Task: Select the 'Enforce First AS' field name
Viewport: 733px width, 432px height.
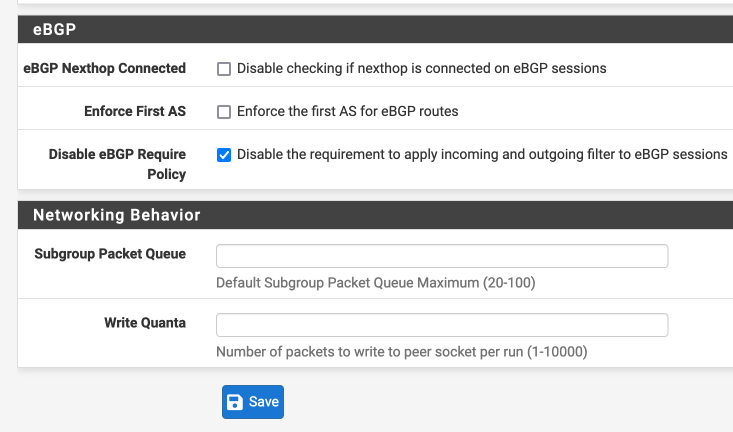Action: [x=135, y=111]
